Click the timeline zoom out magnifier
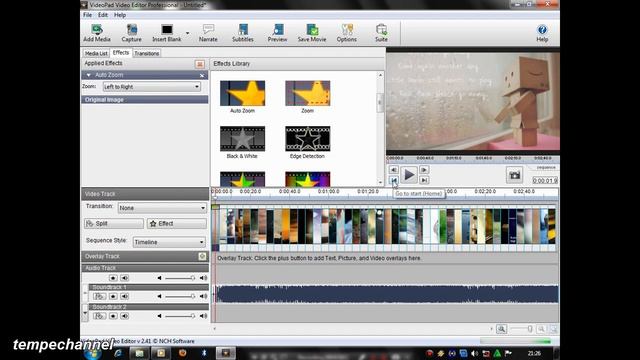Screen dimensions: 640x360 coord(541,329)
